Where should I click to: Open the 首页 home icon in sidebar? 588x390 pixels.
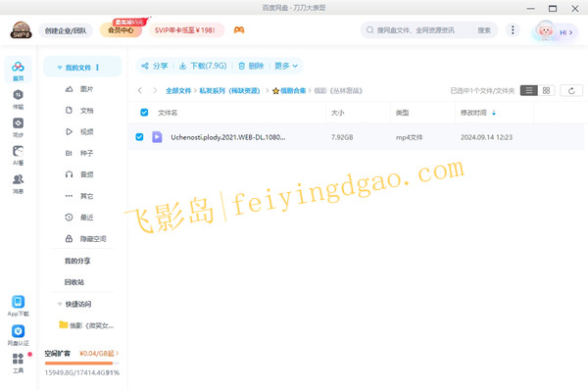click(18, 71)
